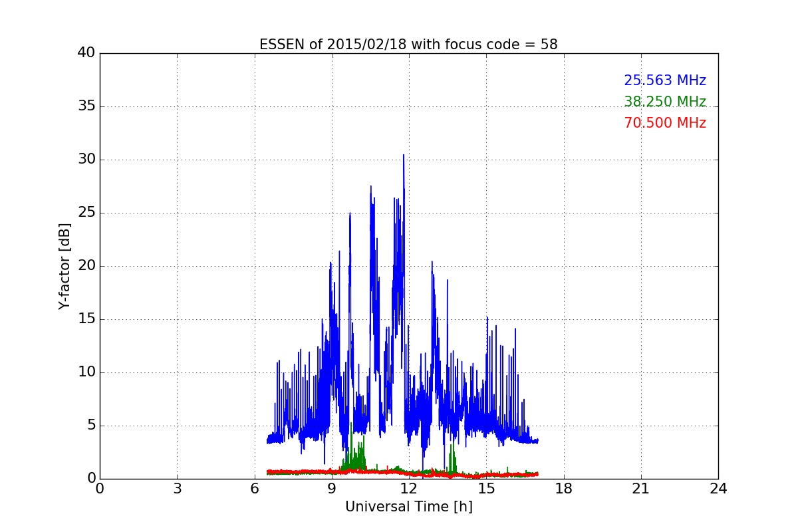Click x-axis tick label 21
This screenshot has width=798, height=532.
[641, 488]
